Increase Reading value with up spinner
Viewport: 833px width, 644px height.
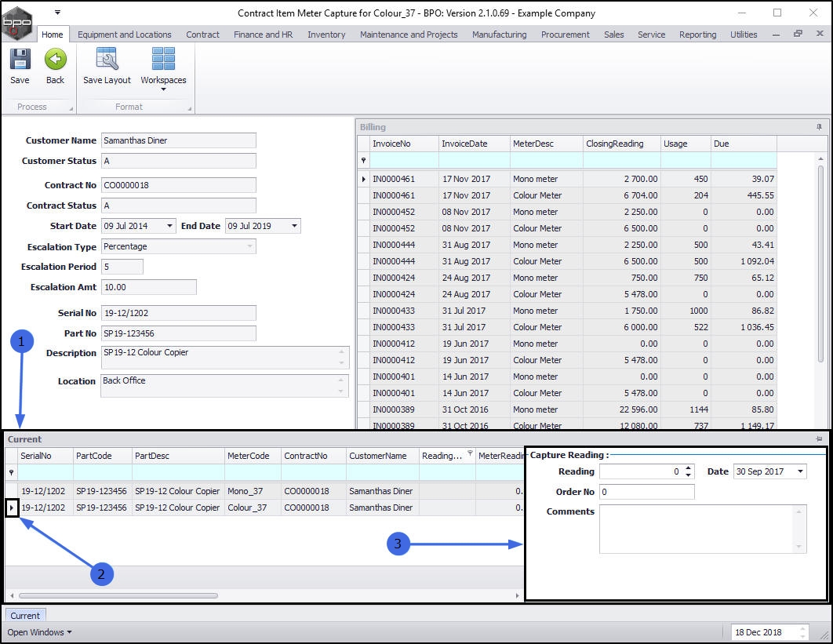[x=688, y=468]
